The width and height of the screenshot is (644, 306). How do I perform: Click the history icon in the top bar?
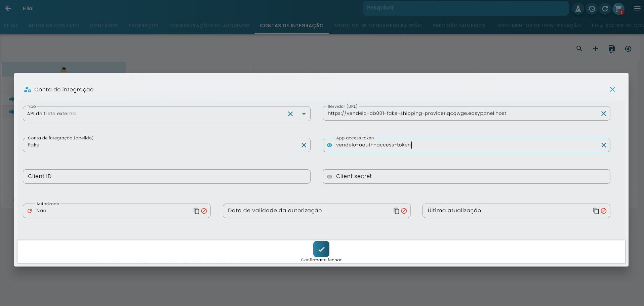coord(591,8)
